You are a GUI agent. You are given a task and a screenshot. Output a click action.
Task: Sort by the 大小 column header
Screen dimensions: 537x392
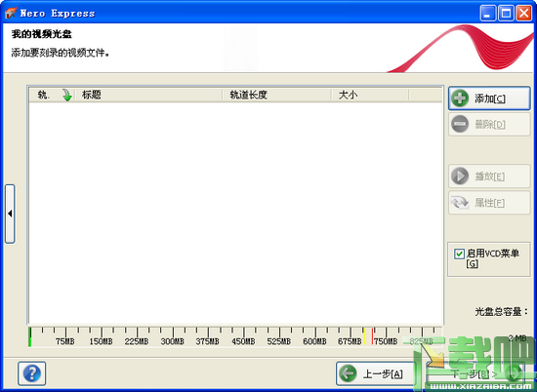tap(370, 95)
